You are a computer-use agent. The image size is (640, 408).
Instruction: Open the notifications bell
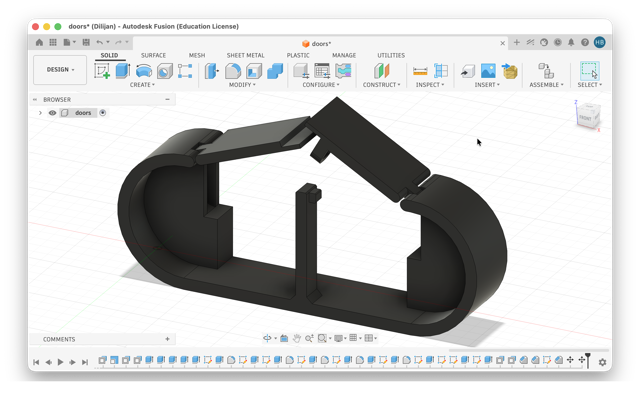571,42
